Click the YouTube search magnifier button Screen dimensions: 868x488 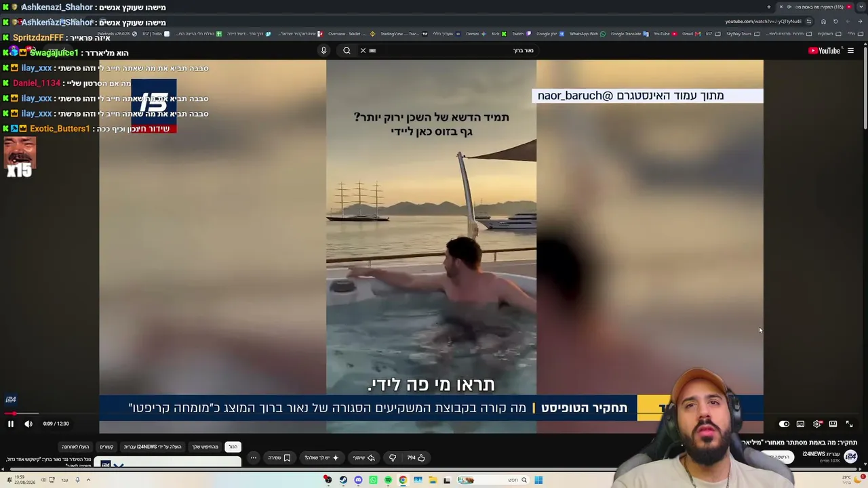[347, 50]
